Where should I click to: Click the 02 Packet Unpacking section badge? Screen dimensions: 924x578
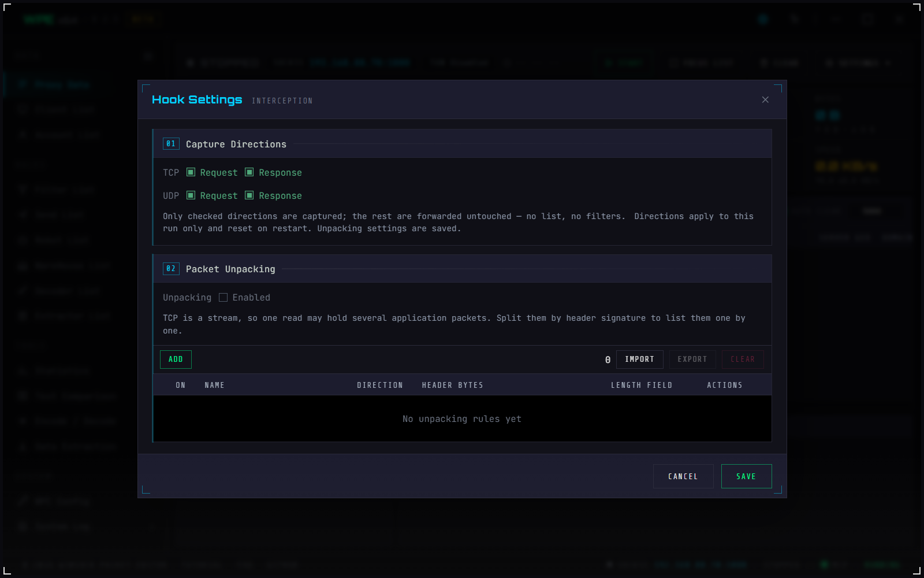click(171, 268)
